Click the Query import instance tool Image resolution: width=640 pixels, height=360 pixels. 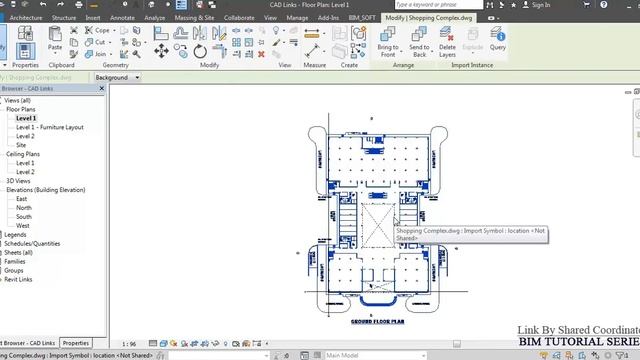(498, 39)
